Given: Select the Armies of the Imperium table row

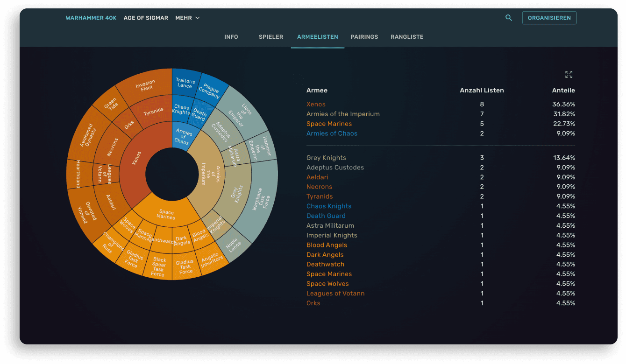Looking at the screenshot, I should (343, 114).
